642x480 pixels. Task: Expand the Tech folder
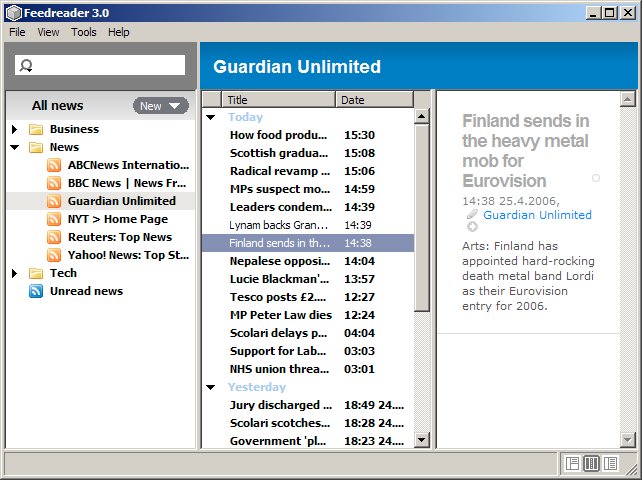(15, 273)
